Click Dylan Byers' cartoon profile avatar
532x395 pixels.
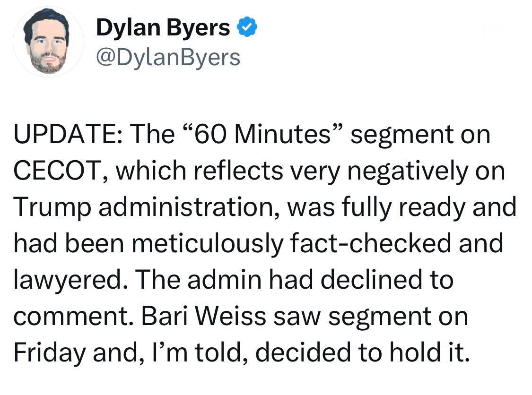point(48,42)
